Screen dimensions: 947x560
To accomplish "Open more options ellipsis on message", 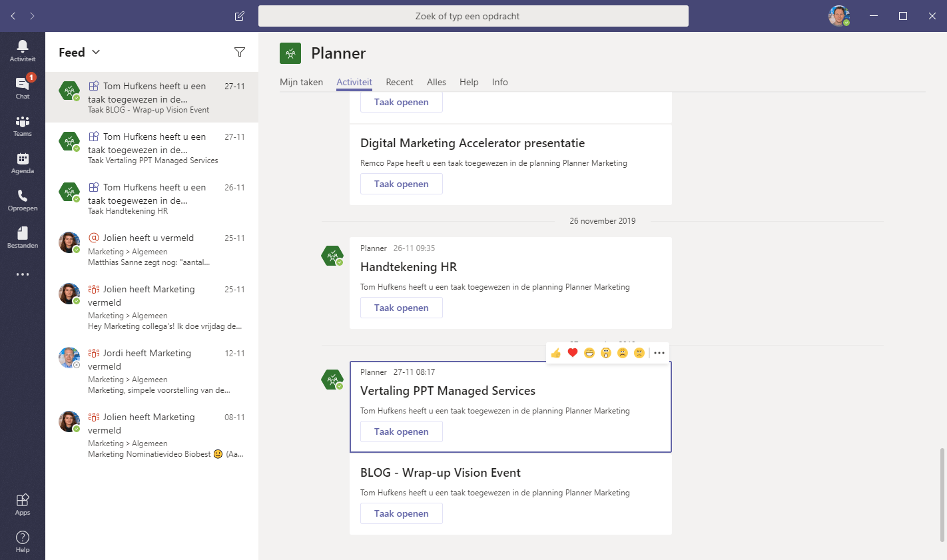I will click(659, 353).
